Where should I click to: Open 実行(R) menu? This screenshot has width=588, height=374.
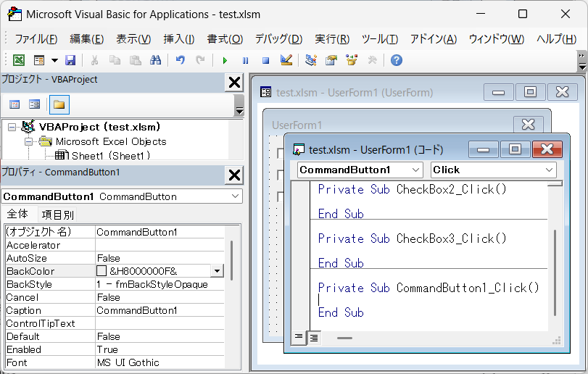[x=332, y=39]
